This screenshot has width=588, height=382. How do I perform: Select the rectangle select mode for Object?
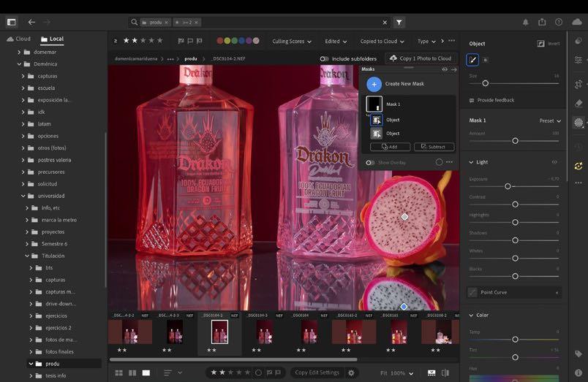[486, 60]
